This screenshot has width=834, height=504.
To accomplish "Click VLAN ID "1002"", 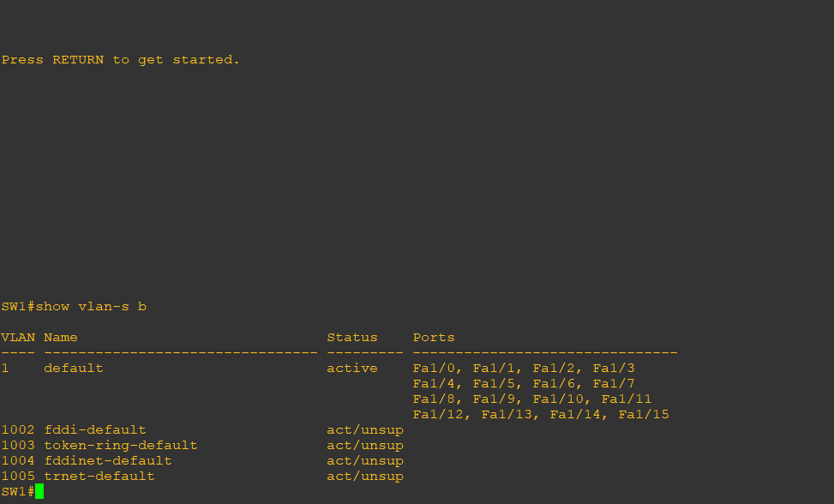I will coord(18,429).
